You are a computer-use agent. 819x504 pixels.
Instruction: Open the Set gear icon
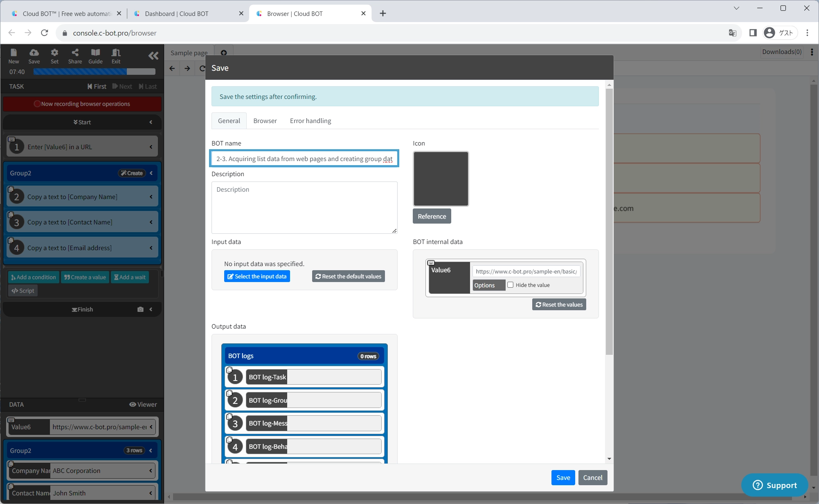coord(54,56)
